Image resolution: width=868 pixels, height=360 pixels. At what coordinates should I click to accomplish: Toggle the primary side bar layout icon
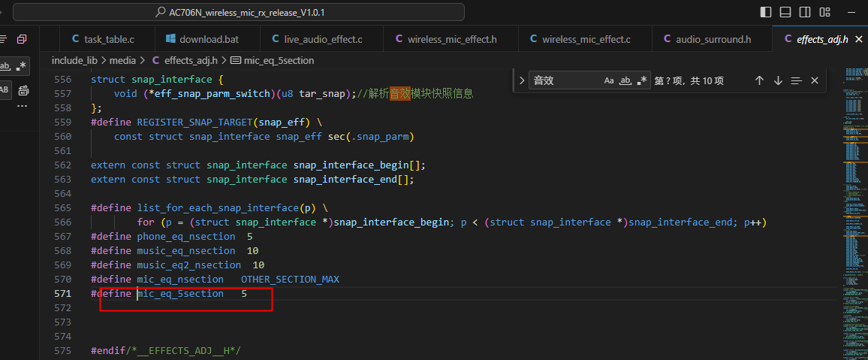click(x=766, y=11)
